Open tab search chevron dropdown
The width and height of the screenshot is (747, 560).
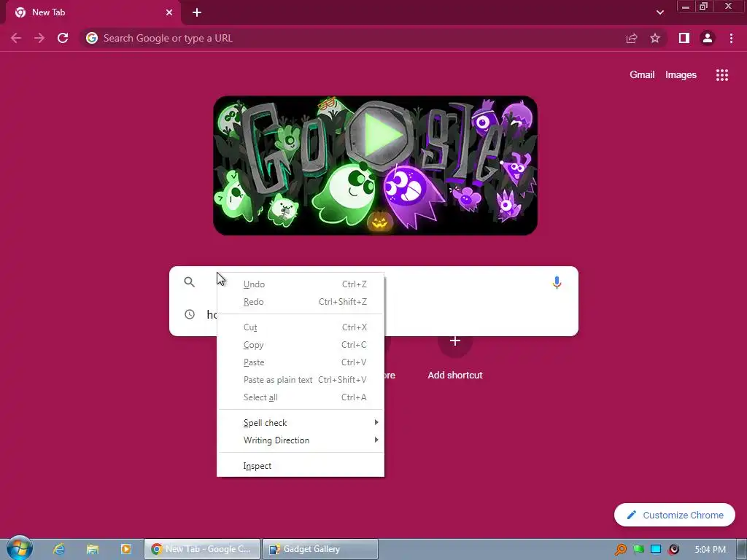pos(659,12)
